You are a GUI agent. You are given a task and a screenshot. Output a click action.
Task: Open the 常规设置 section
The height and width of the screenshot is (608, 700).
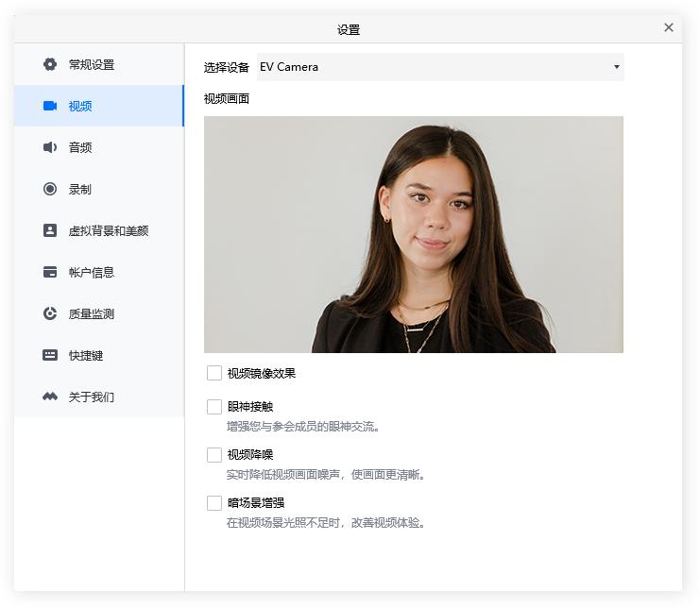click(99, 64)
